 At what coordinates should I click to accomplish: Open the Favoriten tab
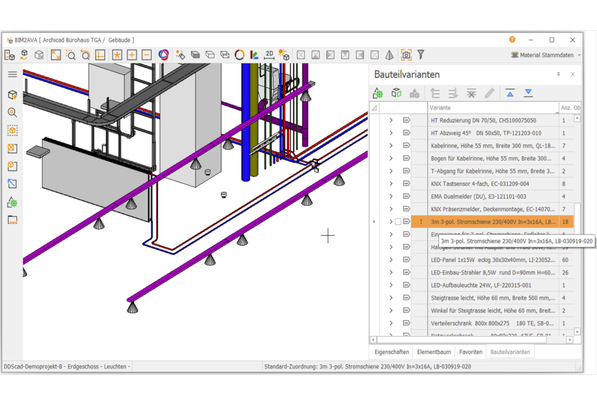coord(471,352)
